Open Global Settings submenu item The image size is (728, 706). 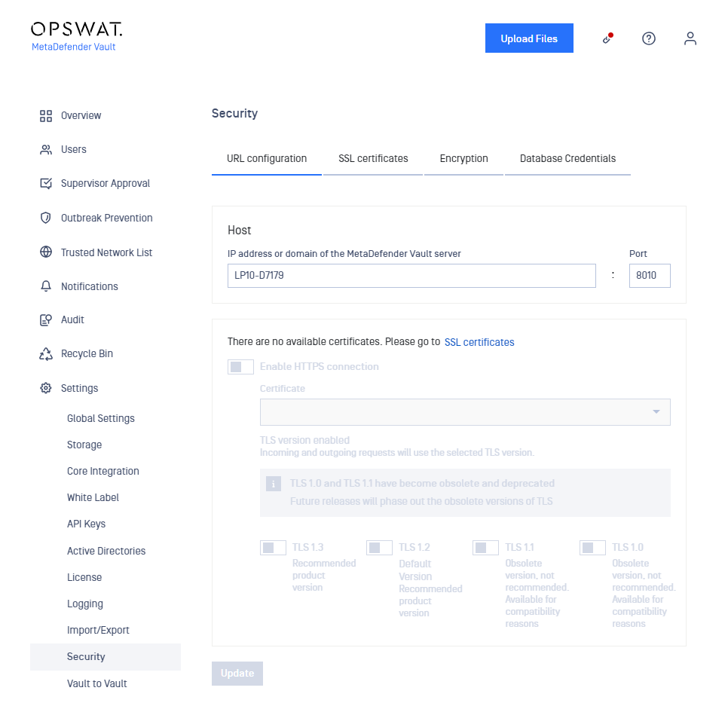pyautogui.click(x=101, y=418)
